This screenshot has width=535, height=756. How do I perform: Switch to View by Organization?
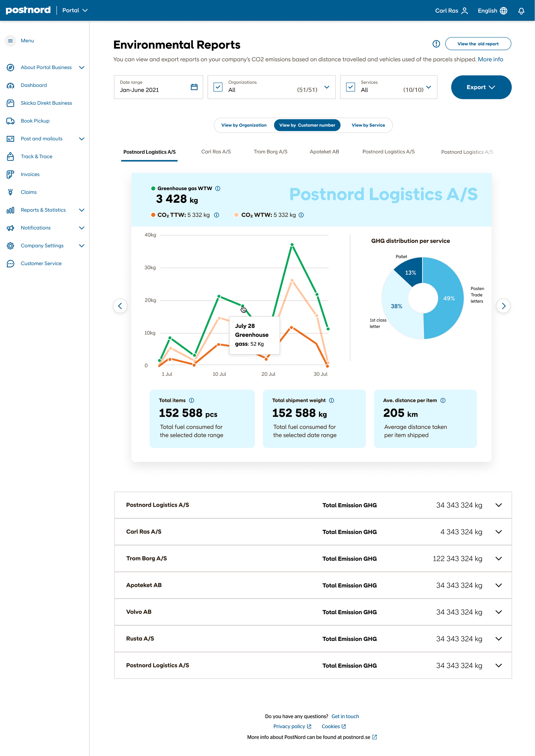(244, 125)
